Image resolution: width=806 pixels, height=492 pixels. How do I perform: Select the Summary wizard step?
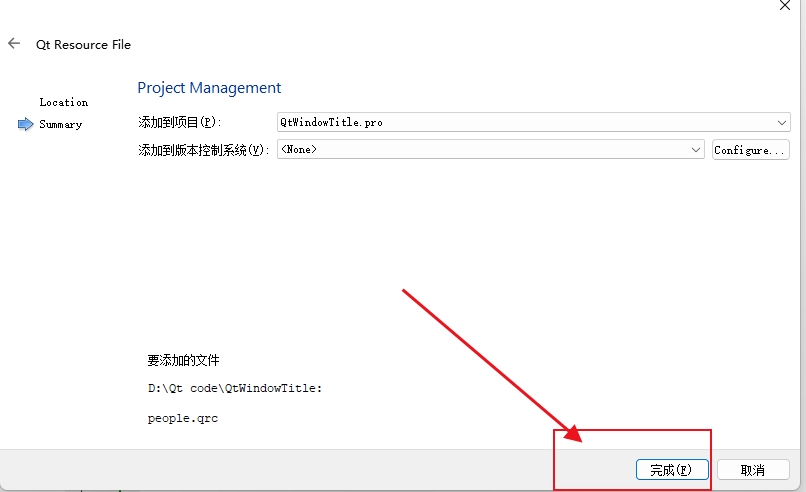(61, 124)
